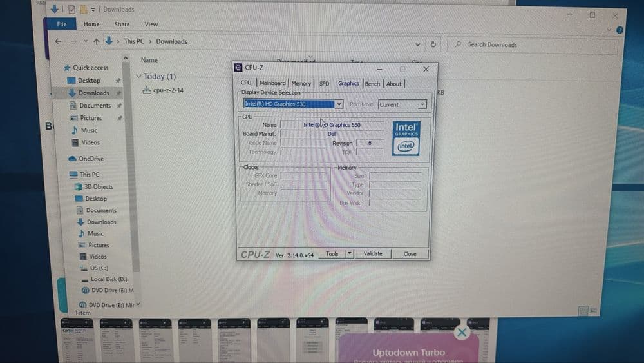644x363 pixels.
Task: Click the Validate button
Action: [x=373, y=253]
